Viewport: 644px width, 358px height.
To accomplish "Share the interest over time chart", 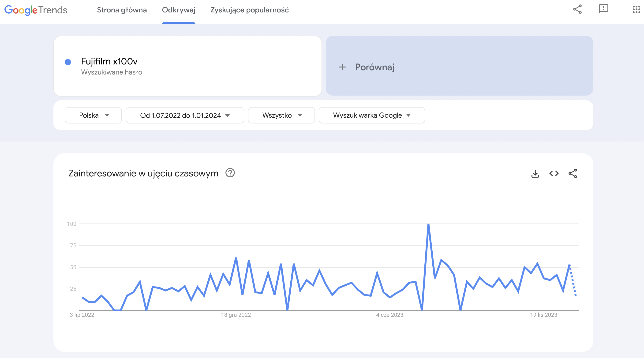I will (573, 173).
